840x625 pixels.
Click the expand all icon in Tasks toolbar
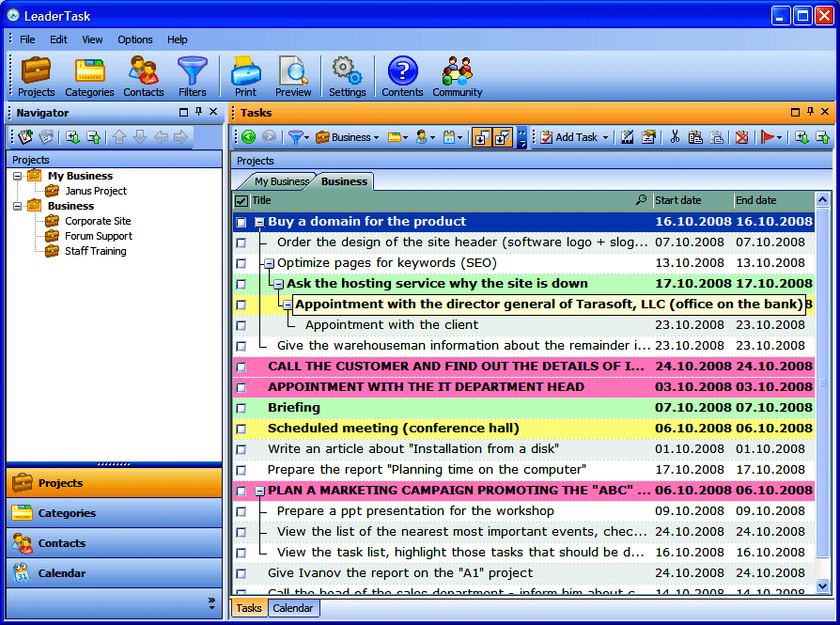click(x=802, y=137)
